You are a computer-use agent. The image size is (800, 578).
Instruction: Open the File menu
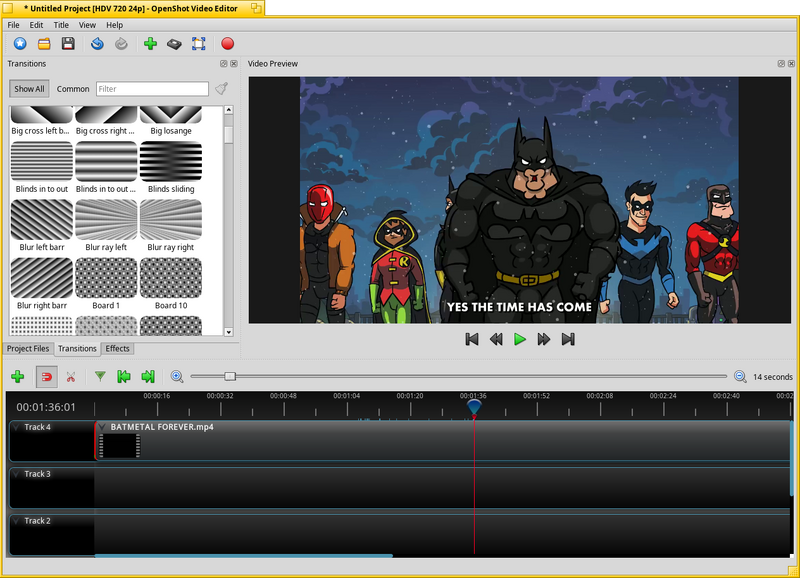tap(13, 25)
